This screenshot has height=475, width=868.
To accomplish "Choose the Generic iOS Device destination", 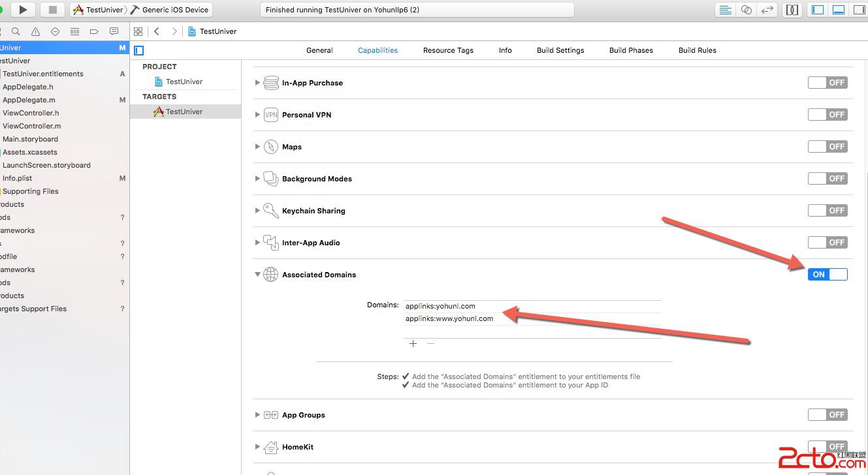I will click(170, 10).
